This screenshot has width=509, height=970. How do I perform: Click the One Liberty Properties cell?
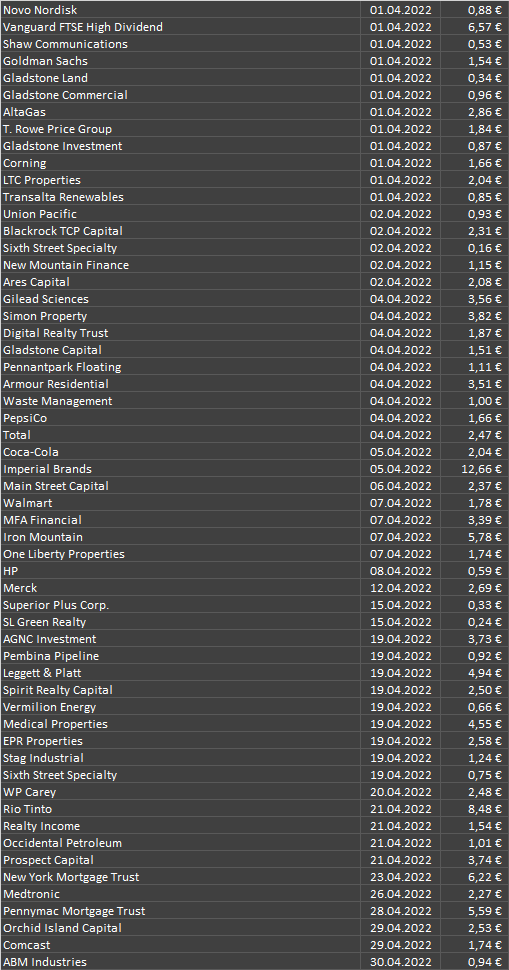pos(181,554)
